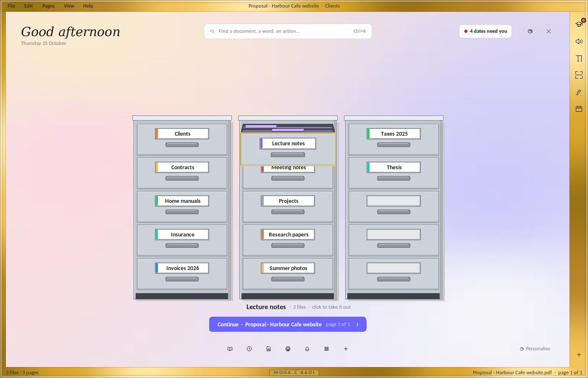588x378 pixels.
Task: Open the bell notifications icon
Action: pyautogui.click(x=307, y=349)
